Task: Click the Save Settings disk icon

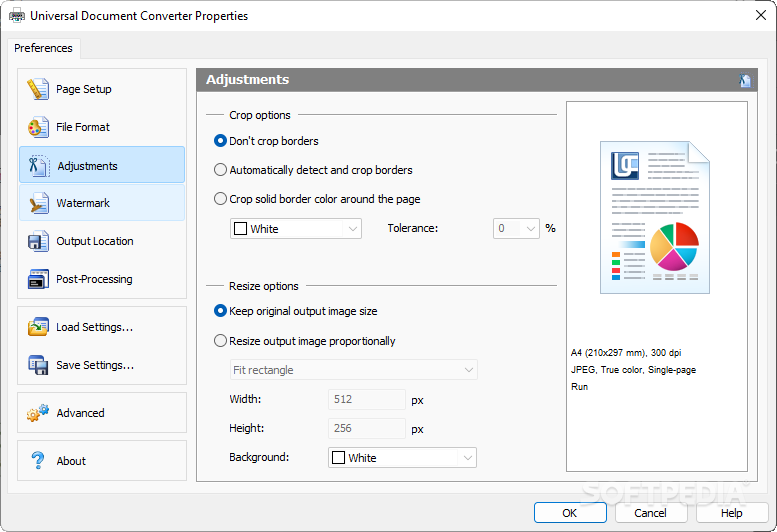Action: pos(38,365)
